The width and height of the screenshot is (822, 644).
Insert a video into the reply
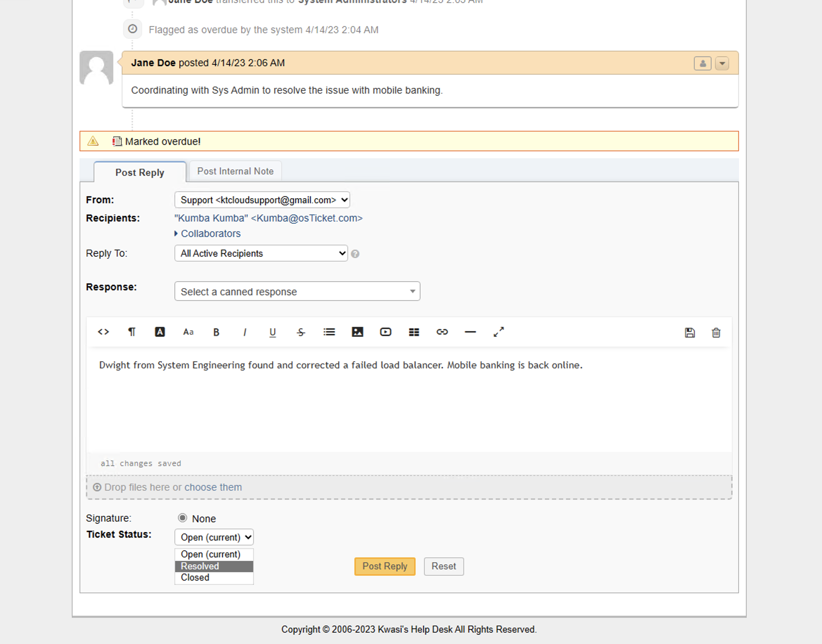point(385,332)
